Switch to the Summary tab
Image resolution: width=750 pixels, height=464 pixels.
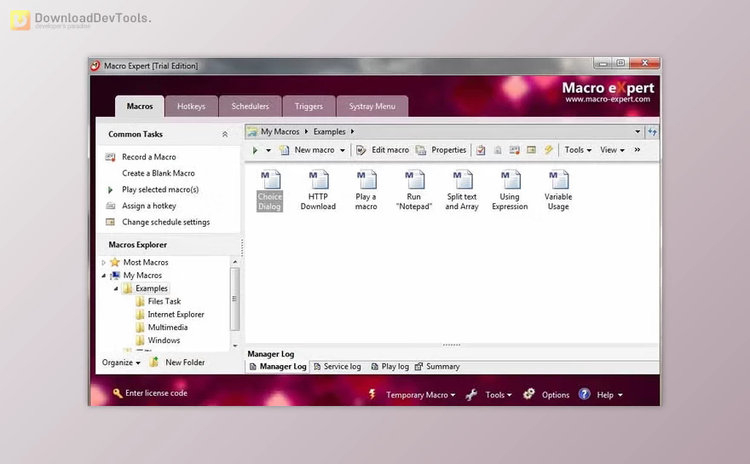(437, 367)
